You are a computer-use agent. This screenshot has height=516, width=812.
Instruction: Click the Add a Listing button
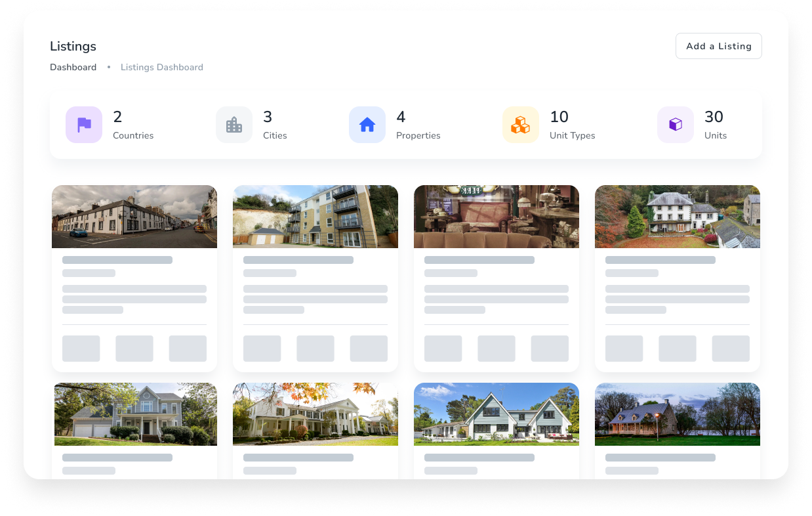tap(718, 46)
